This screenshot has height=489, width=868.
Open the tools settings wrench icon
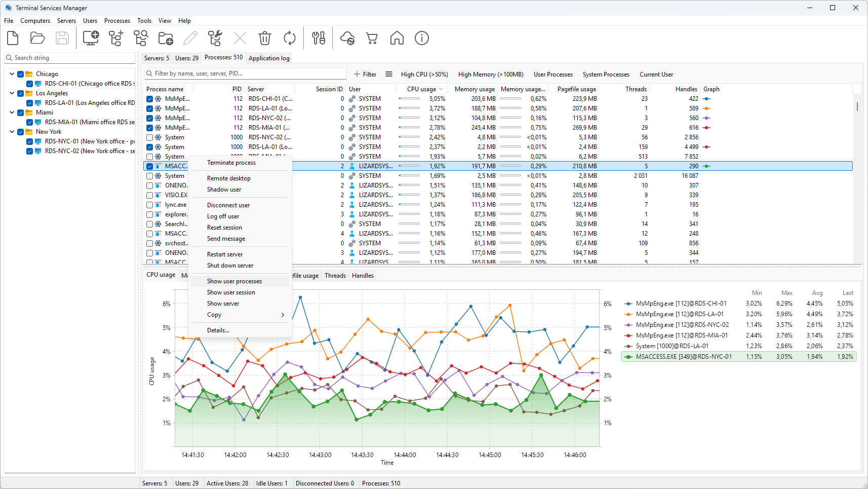(x=319, y=38)
